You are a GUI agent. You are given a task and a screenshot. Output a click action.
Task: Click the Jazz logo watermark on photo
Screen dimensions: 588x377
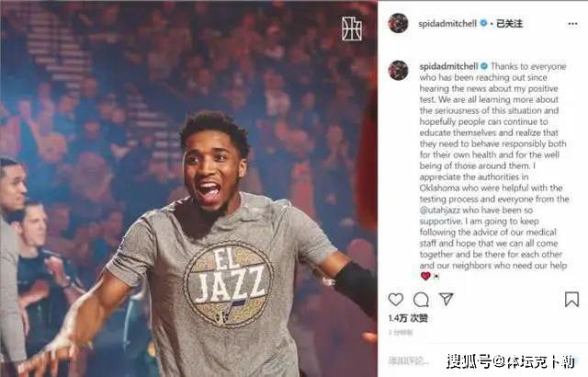coord(351,29)
